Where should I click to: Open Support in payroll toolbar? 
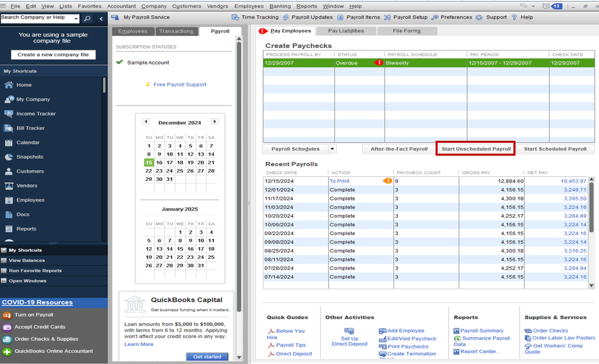pos(491,17)
